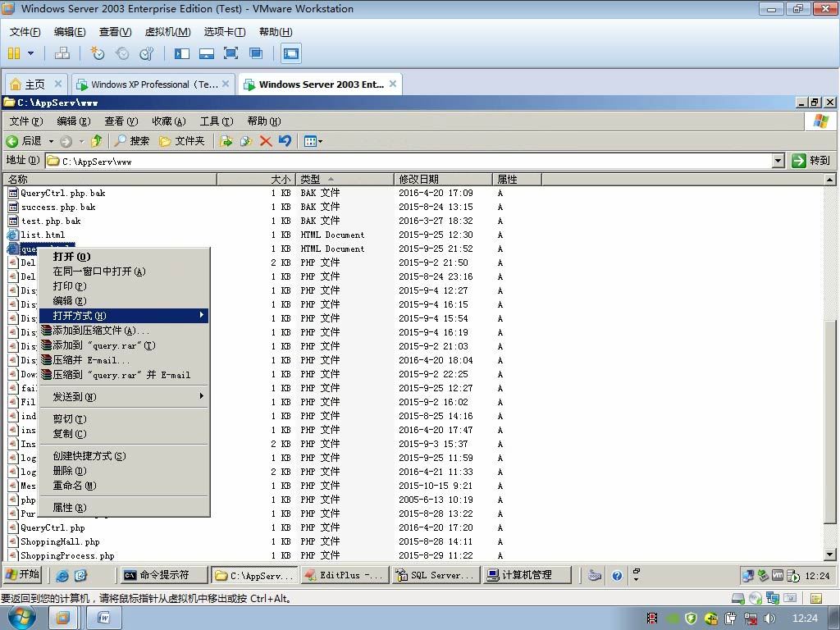840x630 pixels.
Task: Switch to the 命令提示符 taskbar button
Action: 164,575
